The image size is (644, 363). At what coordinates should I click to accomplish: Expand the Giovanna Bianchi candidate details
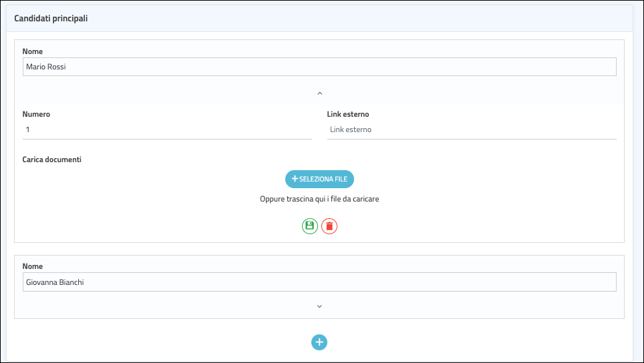[319, 306]
